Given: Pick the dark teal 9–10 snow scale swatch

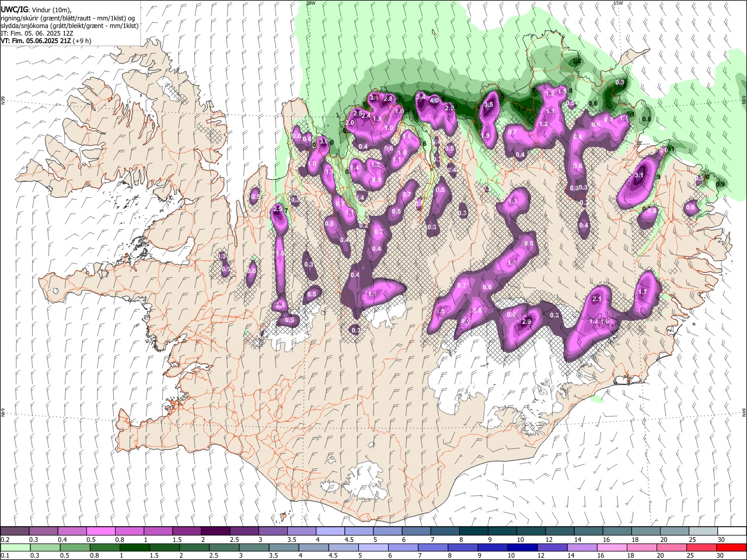Looking at the screenshot, I should pyautogui.click(x=501, y=531).
